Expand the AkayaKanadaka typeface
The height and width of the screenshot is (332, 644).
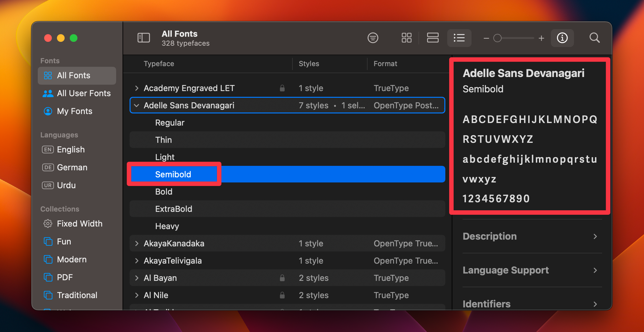[137, 243]
